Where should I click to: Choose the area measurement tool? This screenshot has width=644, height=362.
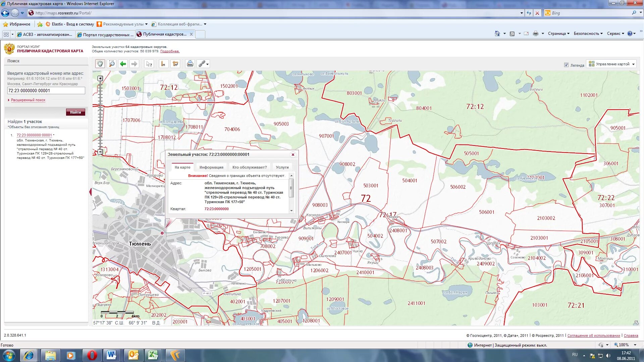(175, 64)
